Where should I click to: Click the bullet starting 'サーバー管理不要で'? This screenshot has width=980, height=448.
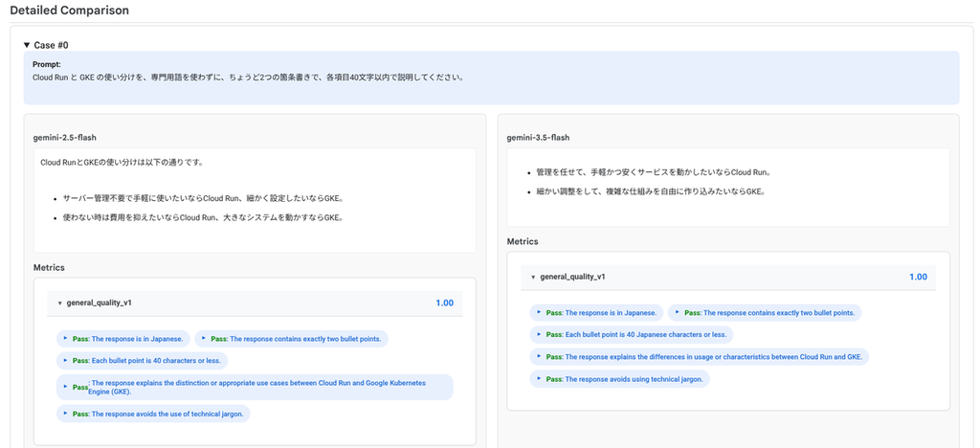(x=203, y=199)
